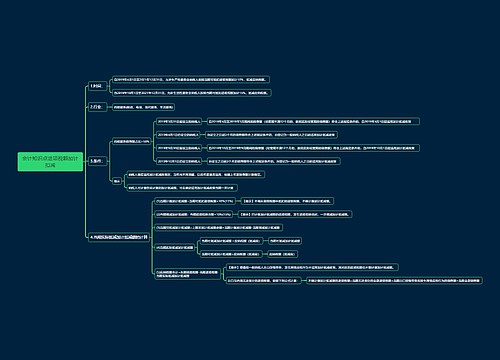Select the formula node labeled (1) under calculation

coord(195,201)
